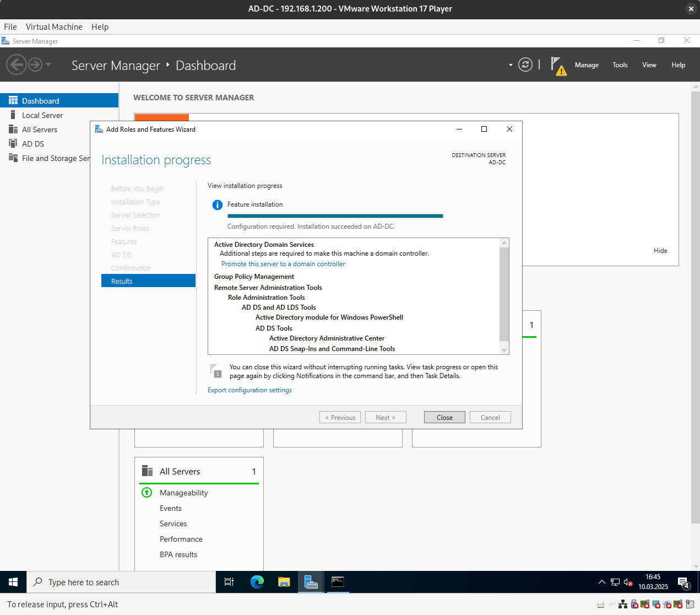The width and height of the screenshot is (700, 615).
Task: Click the Task View taskbar icon
Action: coord(229,582)
